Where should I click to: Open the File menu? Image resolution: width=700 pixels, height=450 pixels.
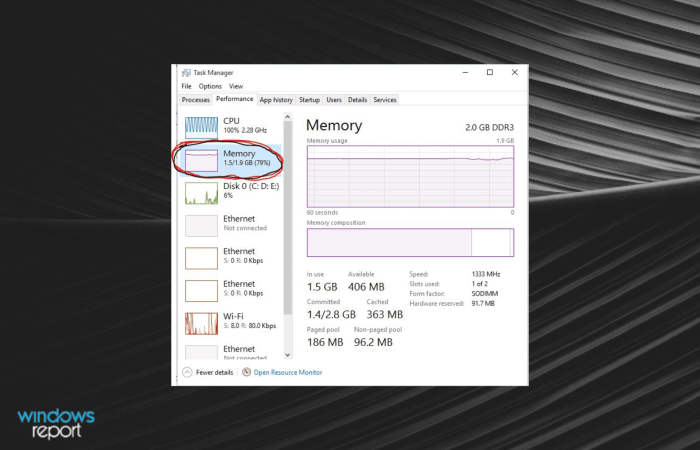click(186, 86)
